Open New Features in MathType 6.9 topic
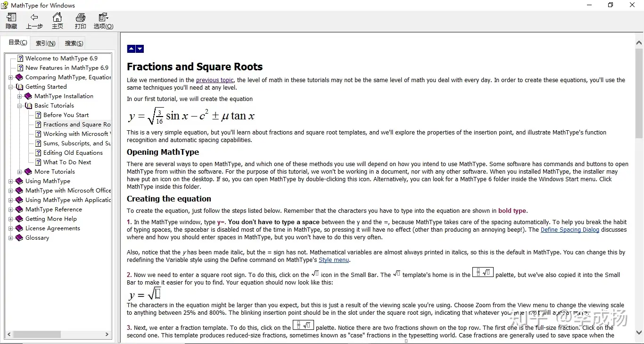 coord(66,68)
